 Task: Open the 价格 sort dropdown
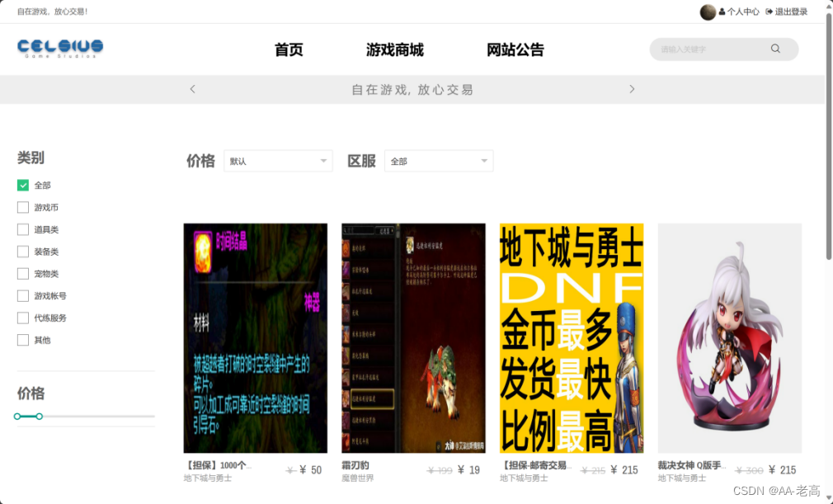tap(278, 161)
